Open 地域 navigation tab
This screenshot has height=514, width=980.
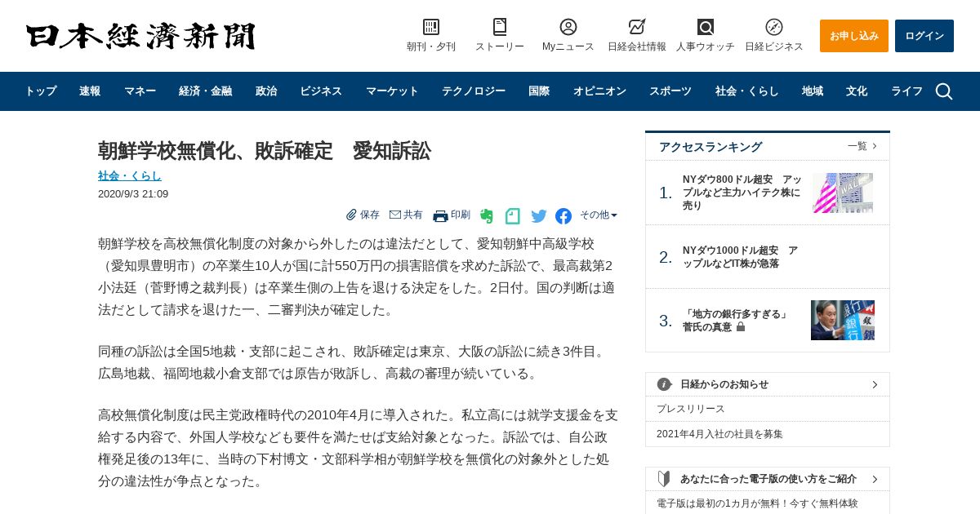click(x=813, y=91)
